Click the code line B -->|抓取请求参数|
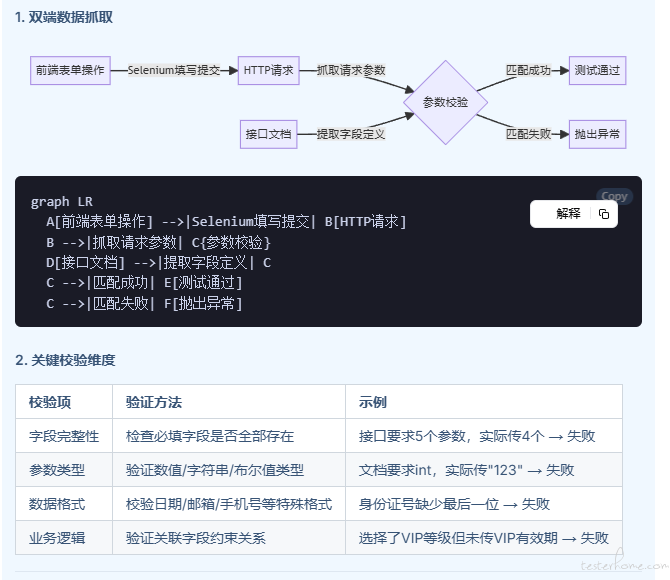 (158, 242)
